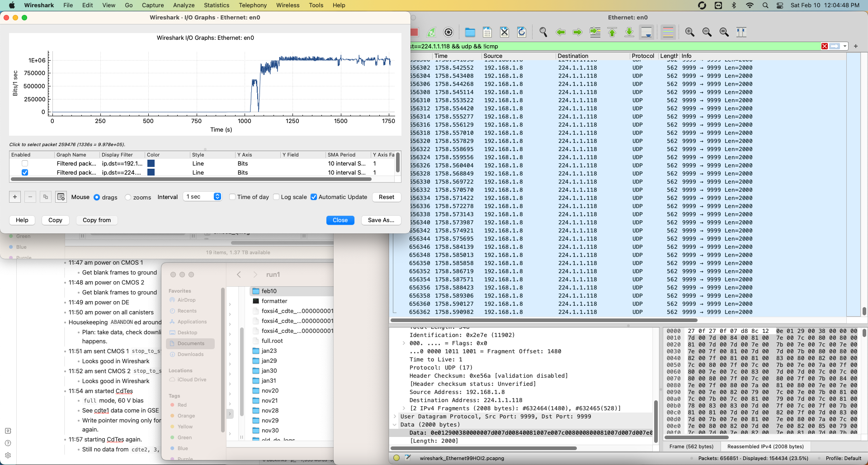The width and height of the screenshot is (868, 465).
Task: Click Save As... button
Action: (381, 220)
